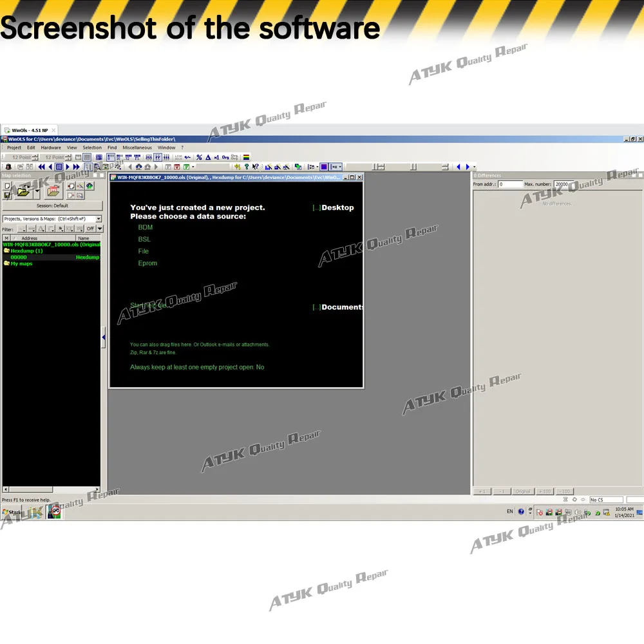Click the Windows Start button

pyautogui.click(x=12, y=512)
